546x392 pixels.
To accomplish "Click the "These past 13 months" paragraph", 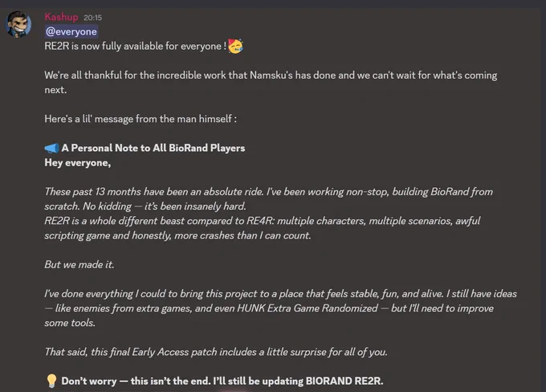I will (x=268, y=199).
